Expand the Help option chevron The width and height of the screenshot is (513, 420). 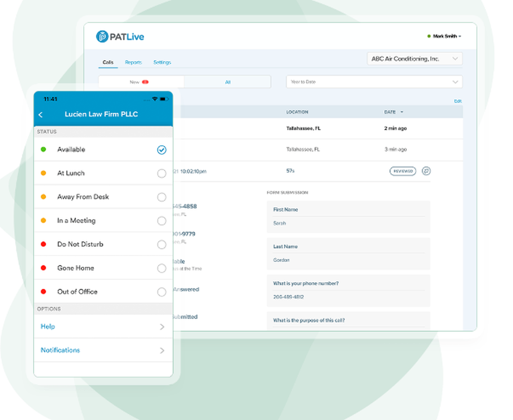[162, 327]
